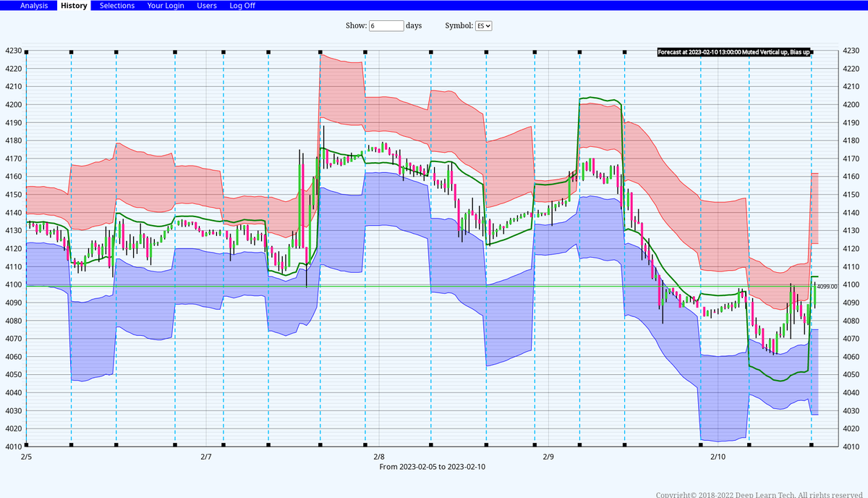Click the Symbol: label text

coord(459,25)
